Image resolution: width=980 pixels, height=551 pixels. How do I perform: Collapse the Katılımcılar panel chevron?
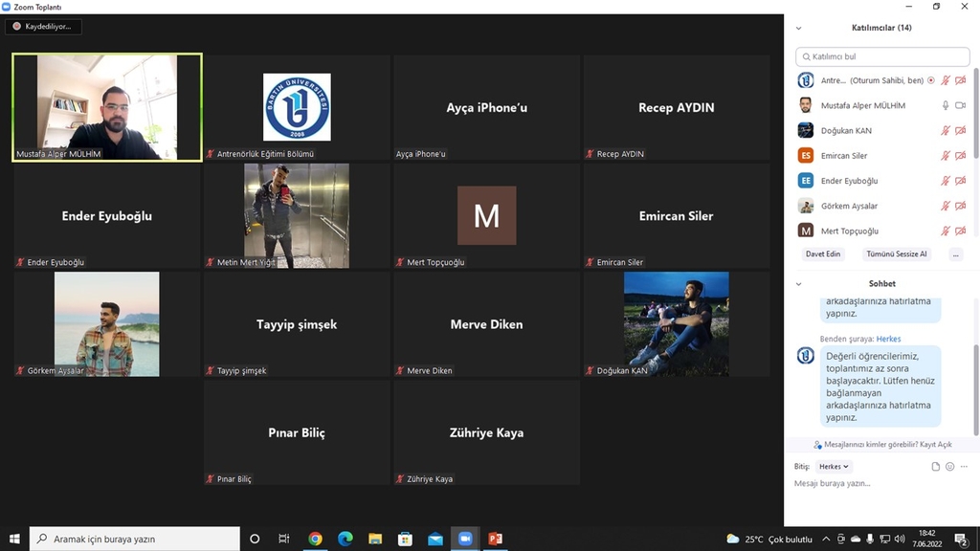pyautogui.click(x=799, y=28)
